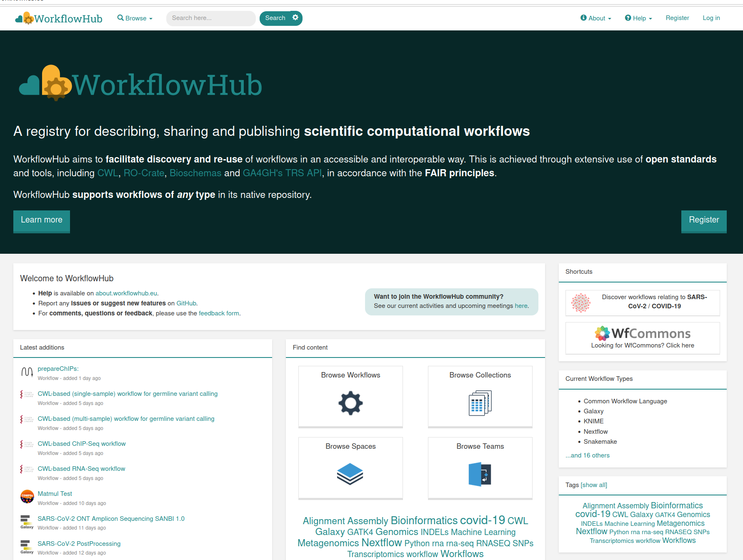Select Snakemake in Current Workflow Types
This screenshot has height=560, width=743.
click(600, 442)
